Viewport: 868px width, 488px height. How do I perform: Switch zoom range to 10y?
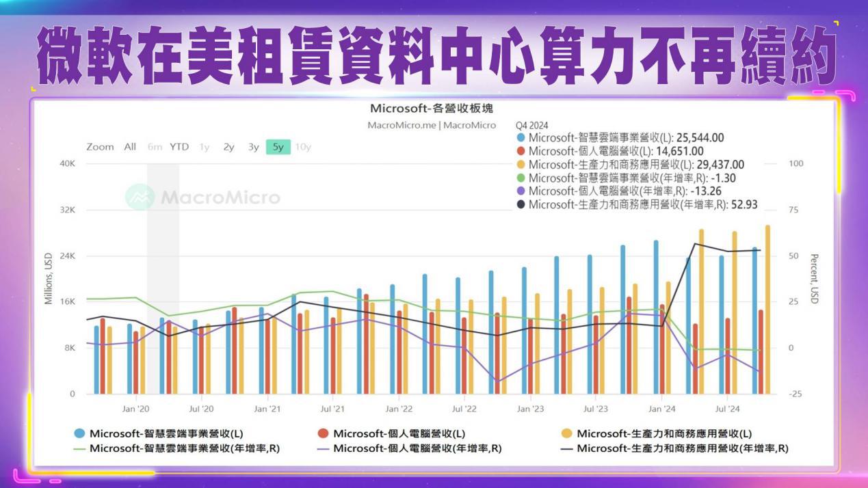tap(303, 147)
